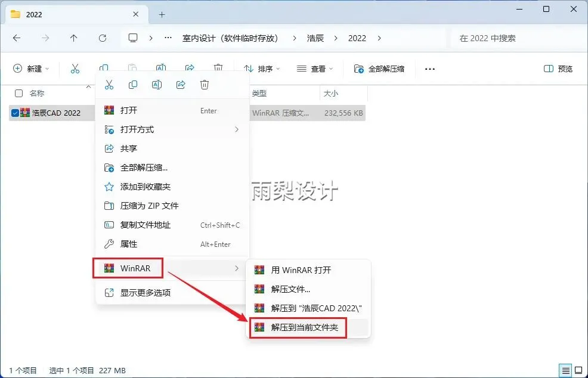Viewport: 588px width, 378px height.
Task: Expand chevron after 室内设计 breadcrumb
Action: tap(295, 38)
